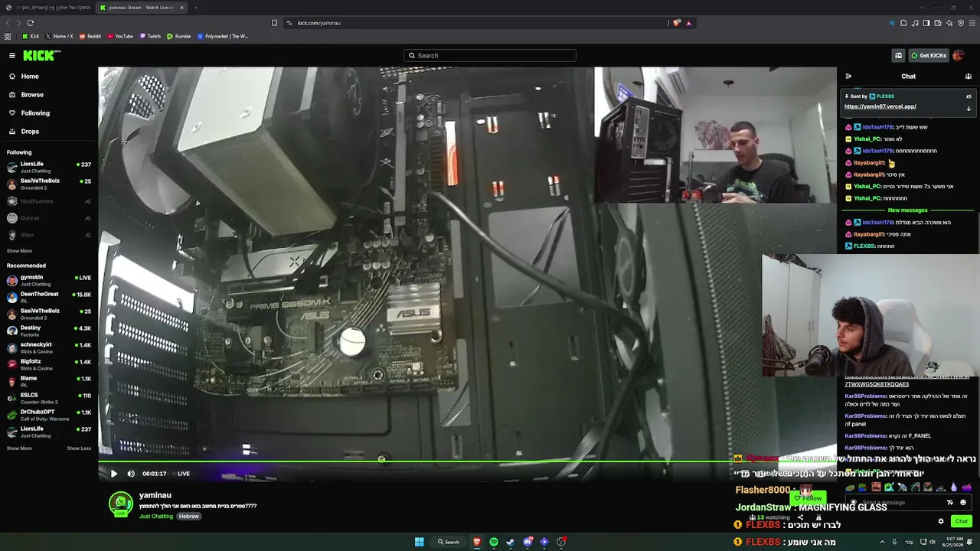Open gymskin in Recommended
Screen dimensions: 980x551
click(49, 280)
